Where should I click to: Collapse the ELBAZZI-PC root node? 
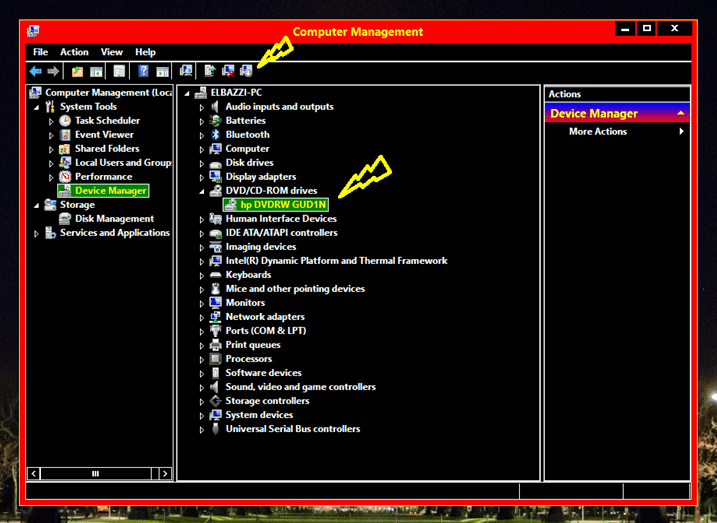click(x=187, y=93)
